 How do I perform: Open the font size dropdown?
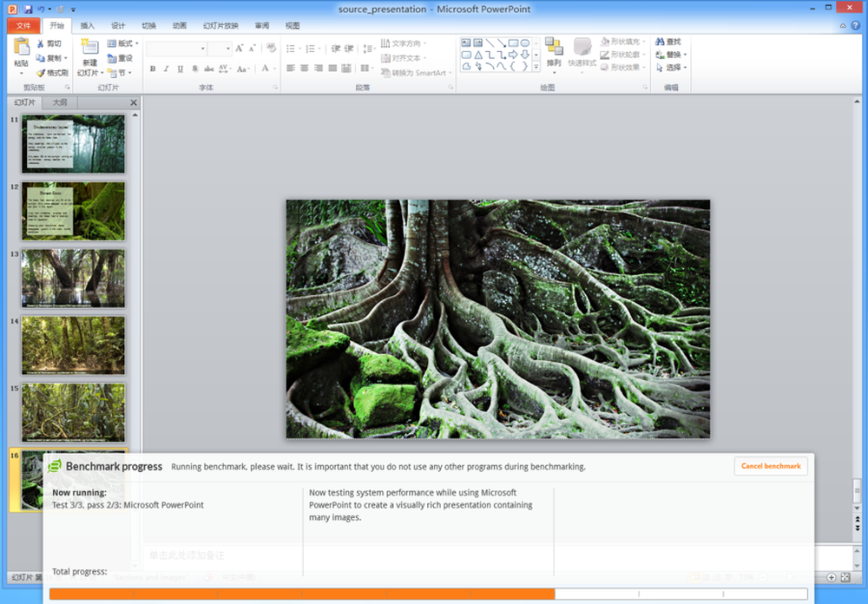[x=227, y=49]
